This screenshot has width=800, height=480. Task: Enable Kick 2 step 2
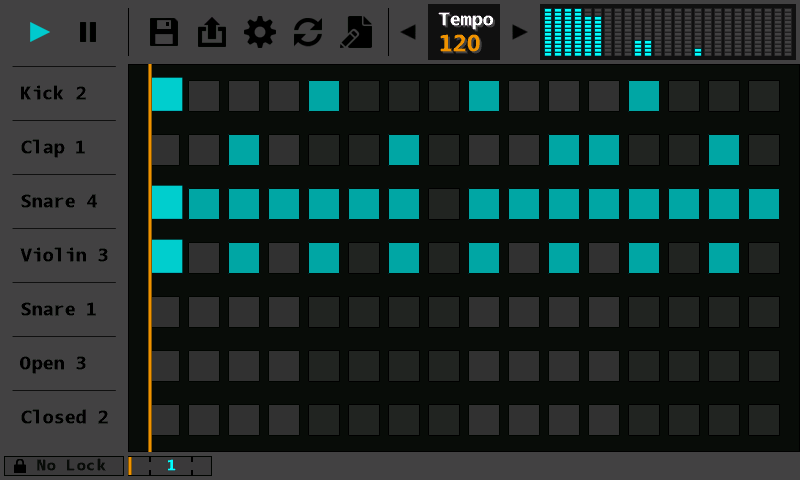[204, 96]
